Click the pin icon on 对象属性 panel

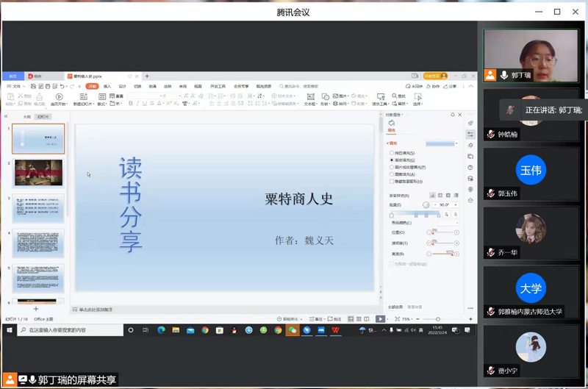pos(453,115)
